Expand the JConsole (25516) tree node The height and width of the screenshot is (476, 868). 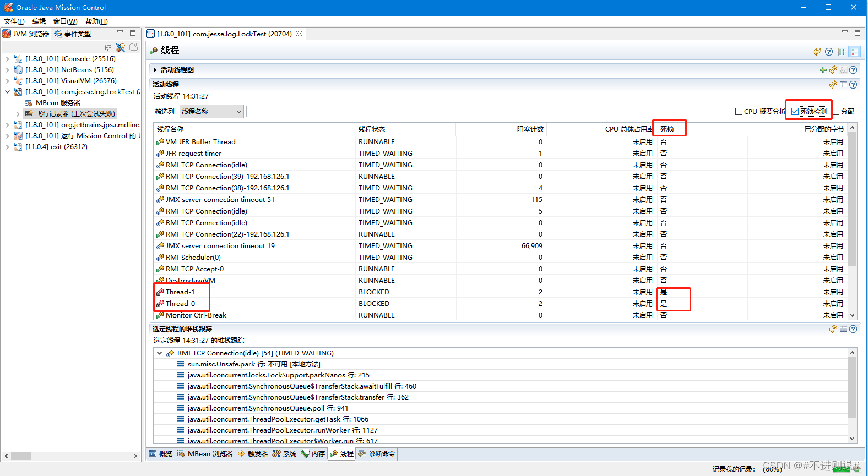click(7, 59)
